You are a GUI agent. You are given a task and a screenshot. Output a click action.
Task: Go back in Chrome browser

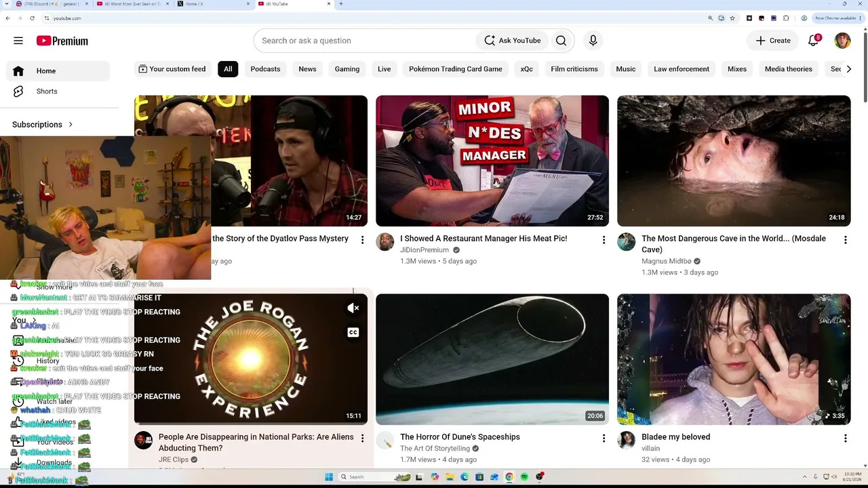coord(7,18)
